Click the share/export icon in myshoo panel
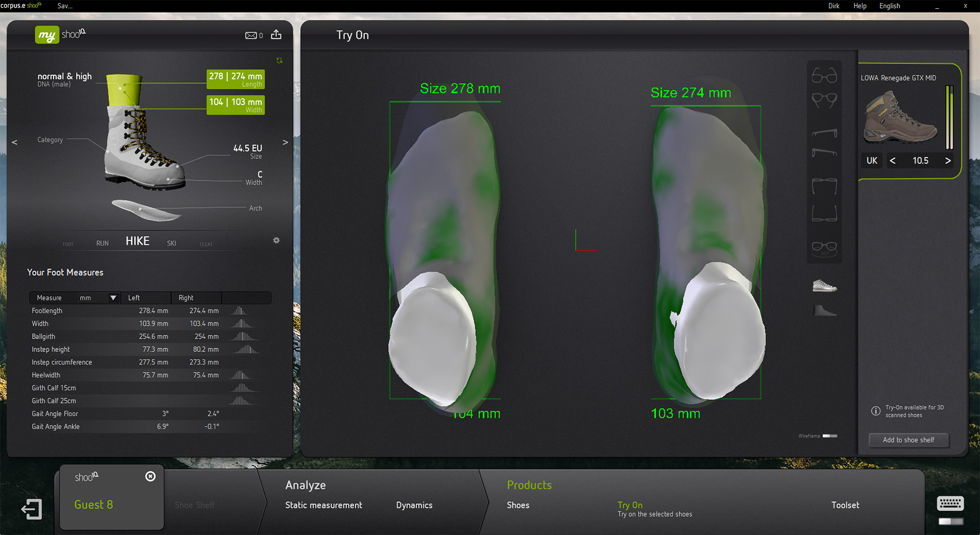Image resolution: width=980 pixels, height=535 pixels. 276,35
